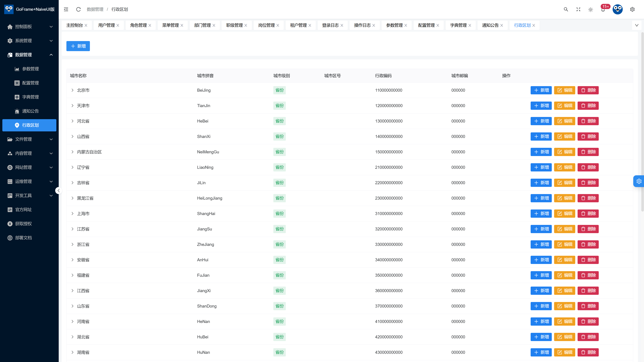Open the user avatar menu

[618, 9]
